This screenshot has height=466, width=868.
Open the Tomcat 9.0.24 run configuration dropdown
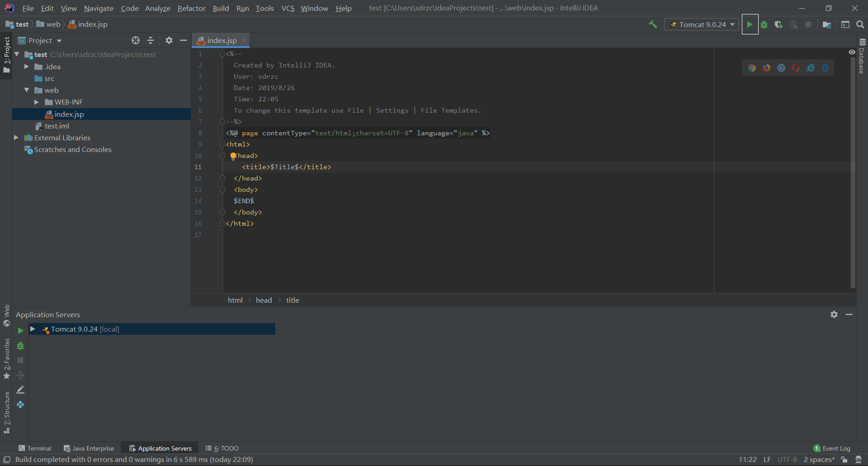tap(702, 24)
